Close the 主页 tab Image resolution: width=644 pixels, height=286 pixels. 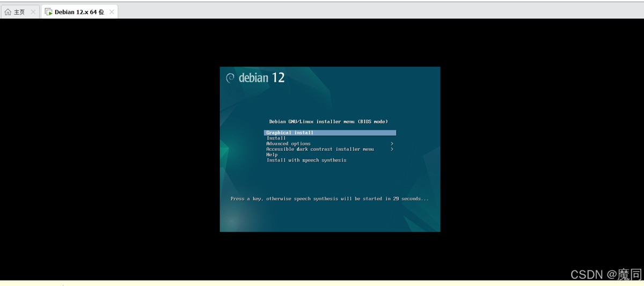tap(33, 12)
